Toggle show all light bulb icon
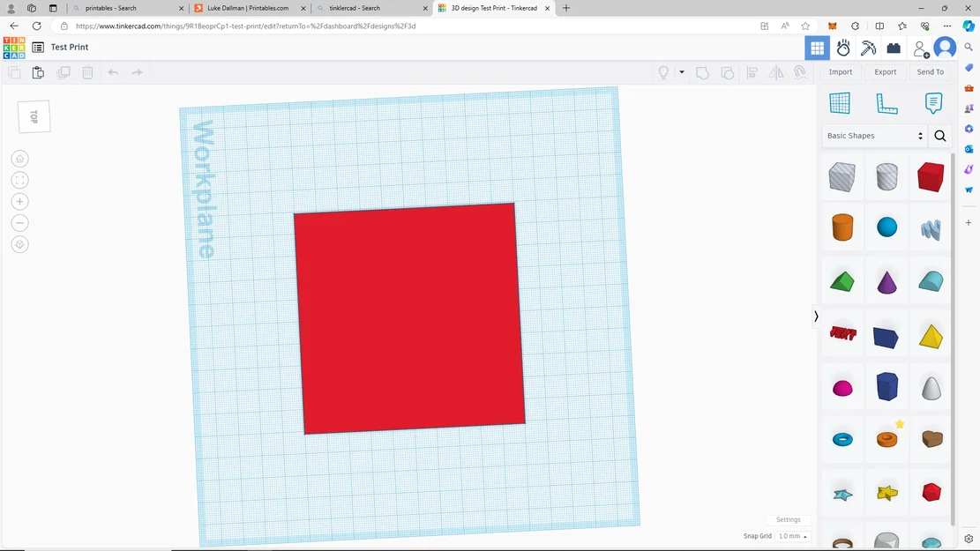Image resolution: width=980 pixels, height=551 pixels. 663,72
